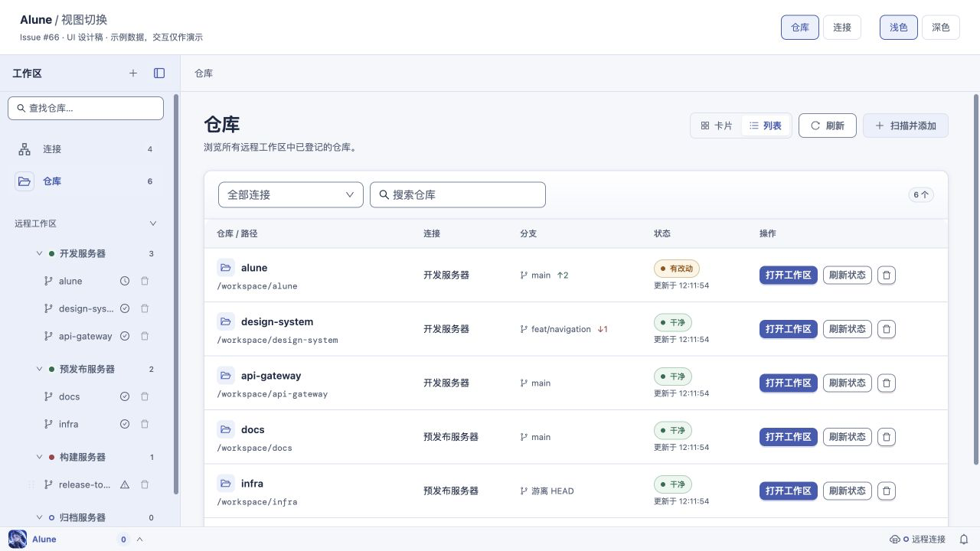Add a new workspace with plus icon
Image resolution: width=980 pixels, height=551 pixels.
tap(133, 73)
